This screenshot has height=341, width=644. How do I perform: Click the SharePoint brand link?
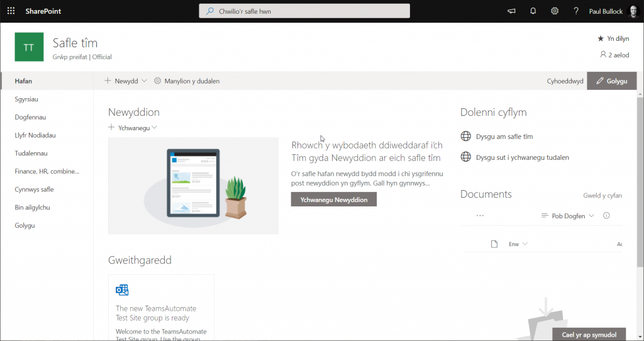43,11
